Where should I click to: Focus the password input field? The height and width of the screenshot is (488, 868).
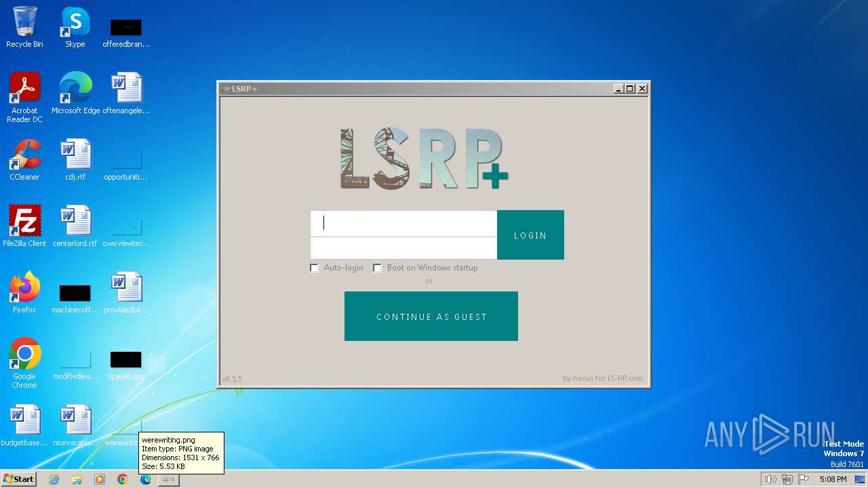click(x=403, y=248)
